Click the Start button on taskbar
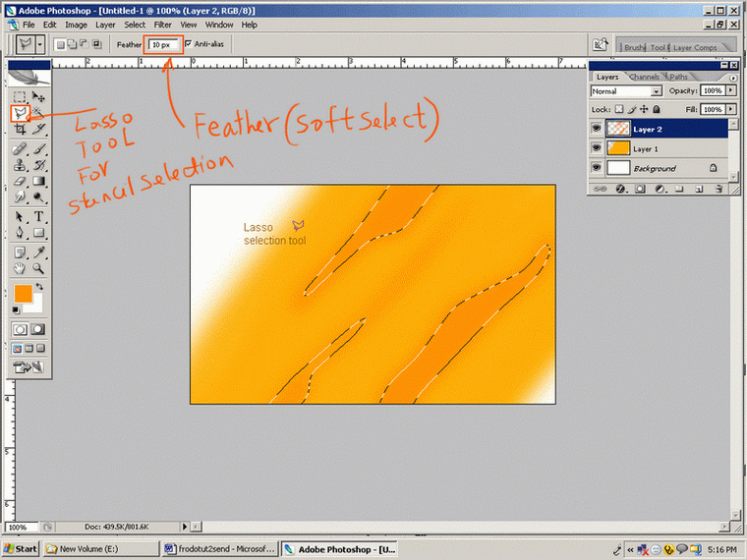Image resolution: width=747 pixels, height=560 pixels. click(21, 548)
